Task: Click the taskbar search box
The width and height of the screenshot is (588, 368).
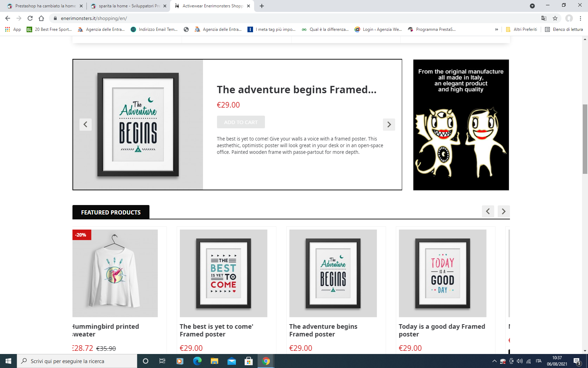Action: (77, 361)
